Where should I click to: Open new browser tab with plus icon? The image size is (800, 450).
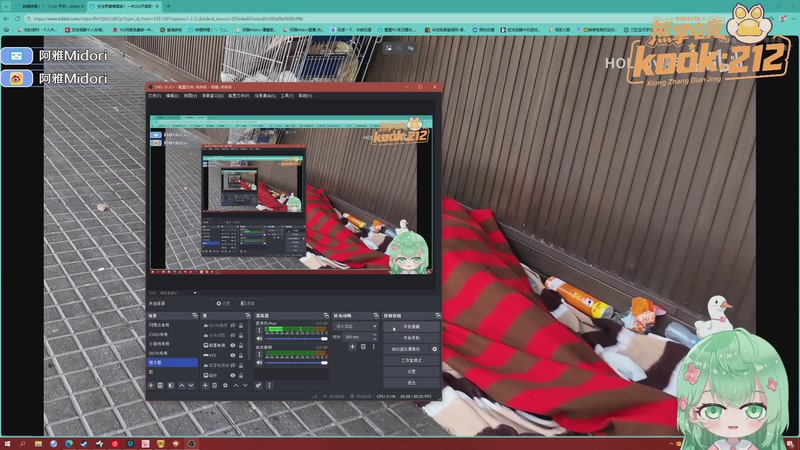168,6
